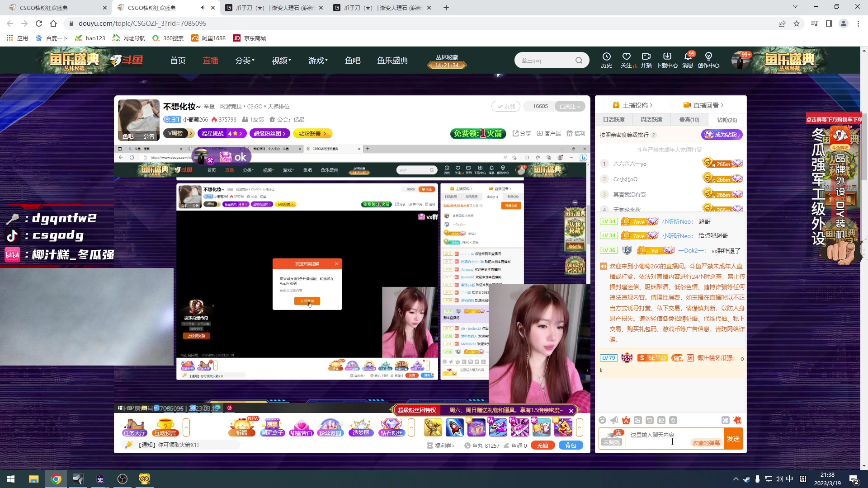This screenshot has height=488, width=868.
Task: Open the 祈福 blessing icon
Action: [x=242, y=427]
